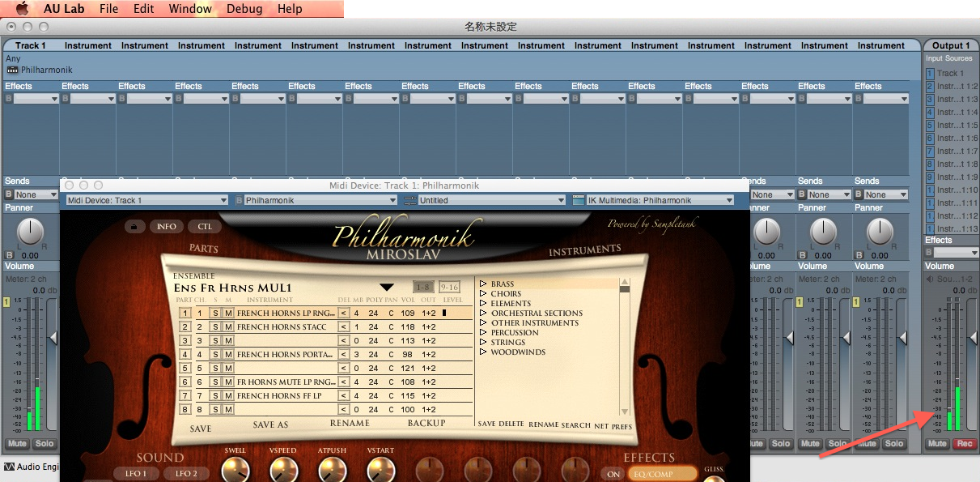Click the '<' delete button for part 4
Image resolution: width=980 pixels, height=482 pixels.
pyautogui.click(x=343, y=354)
